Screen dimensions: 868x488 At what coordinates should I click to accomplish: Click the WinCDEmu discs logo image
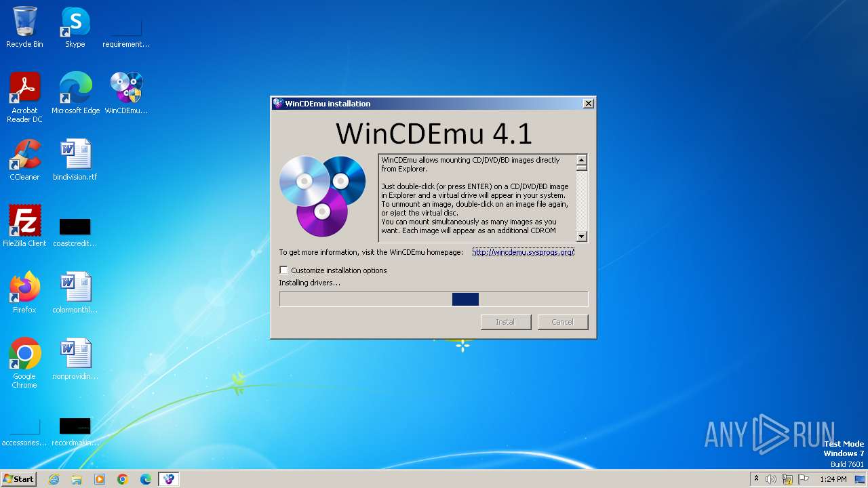(x=323, y=196)
